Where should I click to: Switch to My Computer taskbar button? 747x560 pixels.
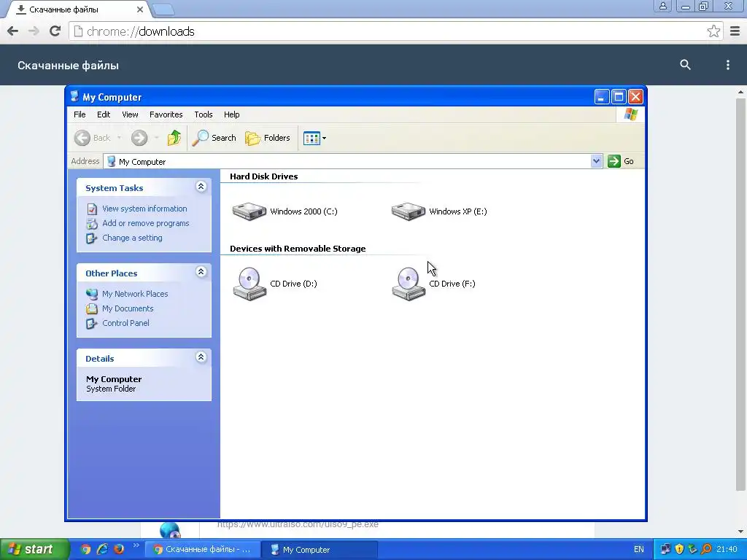click(x=320, y=550)
